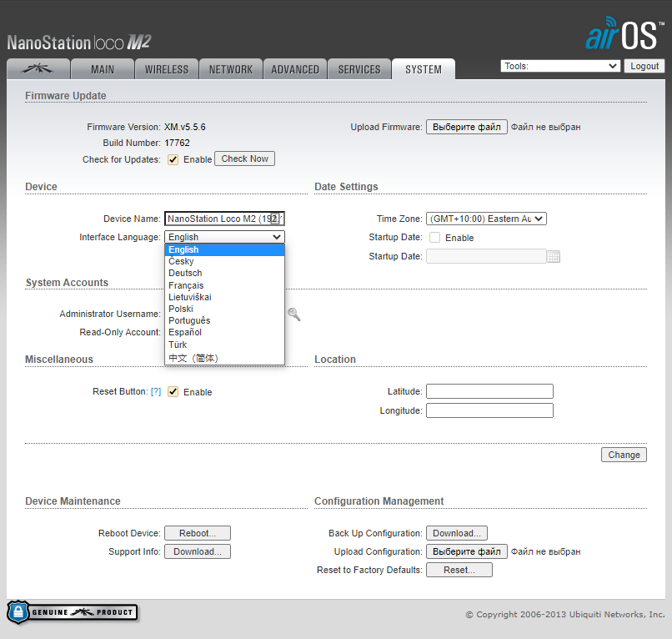The image size is (672, 639).
Task: Download the Support Info file
Action: (198, 551)
